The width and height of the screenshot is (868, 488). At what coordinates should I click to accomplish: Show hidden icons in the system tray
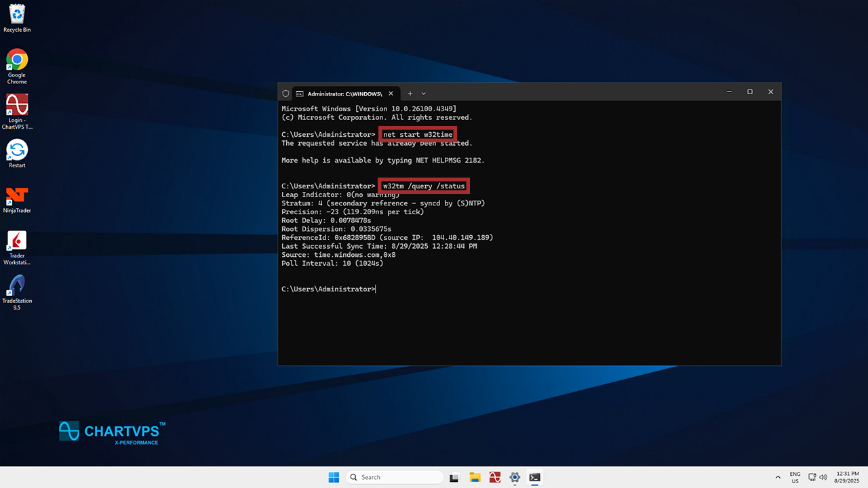tap(778, 477)
